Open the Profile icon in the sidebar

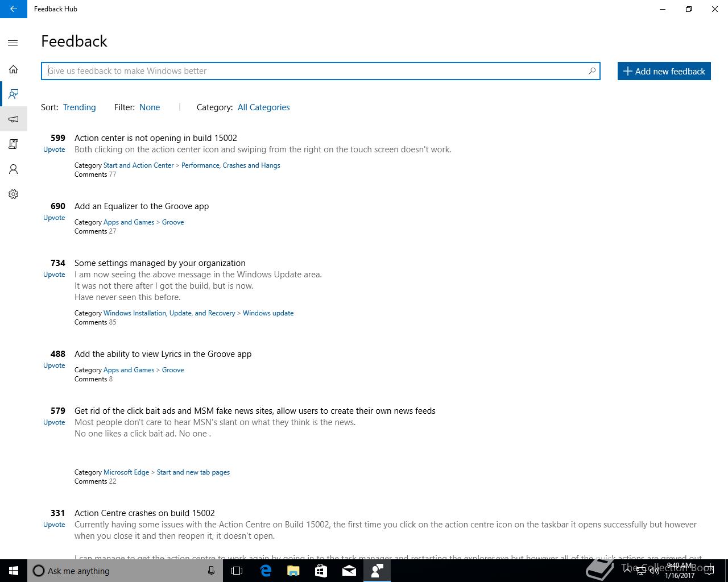pos(13,169)
